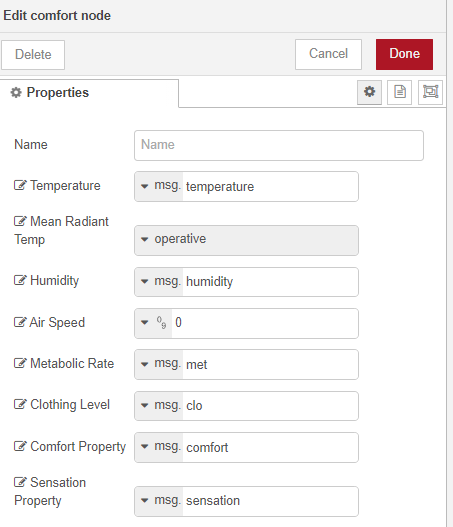Click the edit icon beside Clothing Level

click(x=20, y=404)
